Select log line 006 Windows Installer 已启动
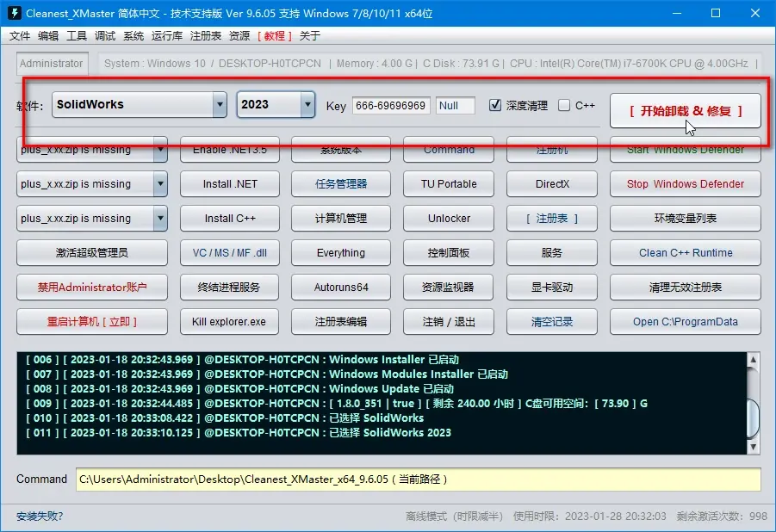This screenshot has height=532, width=776. click(243, 359)
